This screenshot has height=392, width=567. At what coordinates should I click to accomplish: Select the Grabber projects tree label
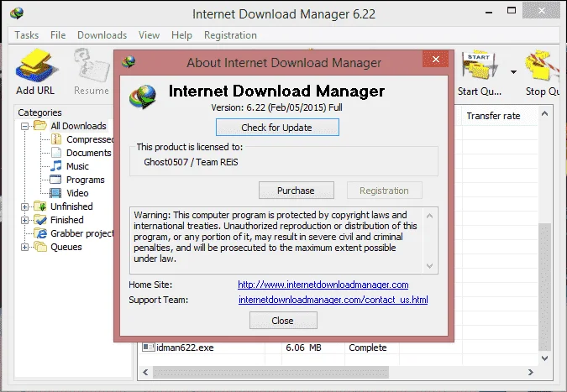pyautogui.click(x=82, y=233)
